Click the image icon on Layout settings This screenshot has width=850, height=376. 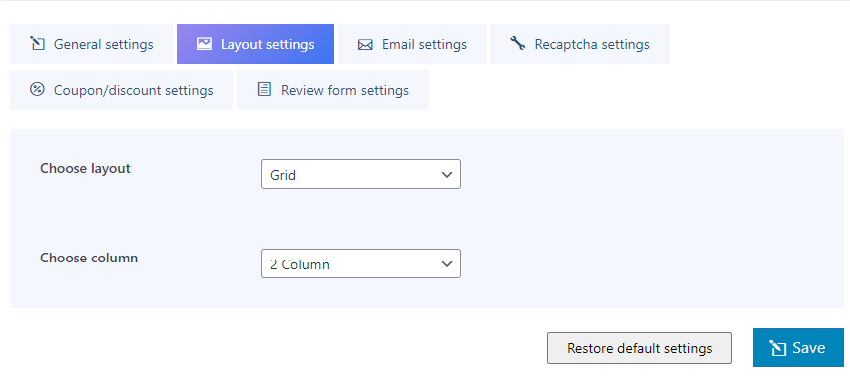(204, 44)
